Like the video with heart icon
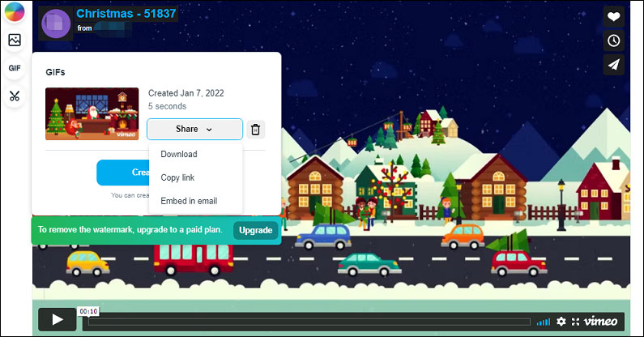Image resolution: width=644 pixels, height=337 pixels. (x=613, y=16)
